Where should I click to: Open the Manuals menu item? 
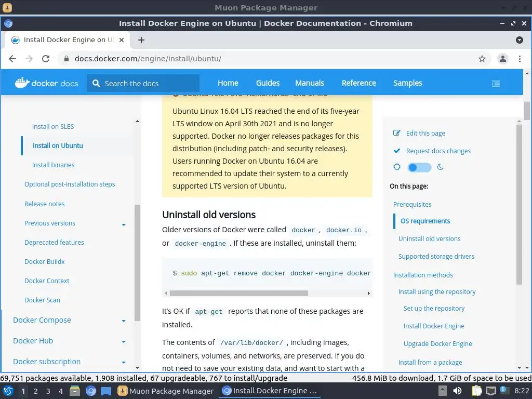pos(310,83)
